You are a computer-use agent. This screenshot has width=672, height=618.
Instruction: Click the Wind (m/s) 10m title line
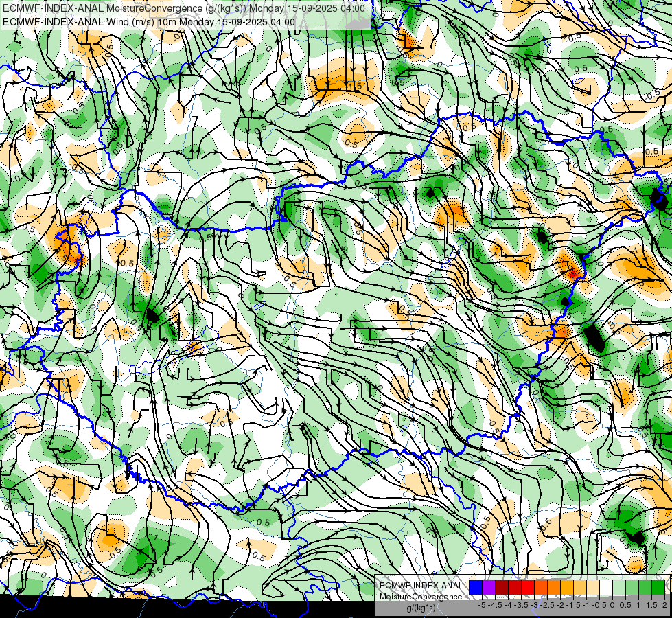point(149,22)
